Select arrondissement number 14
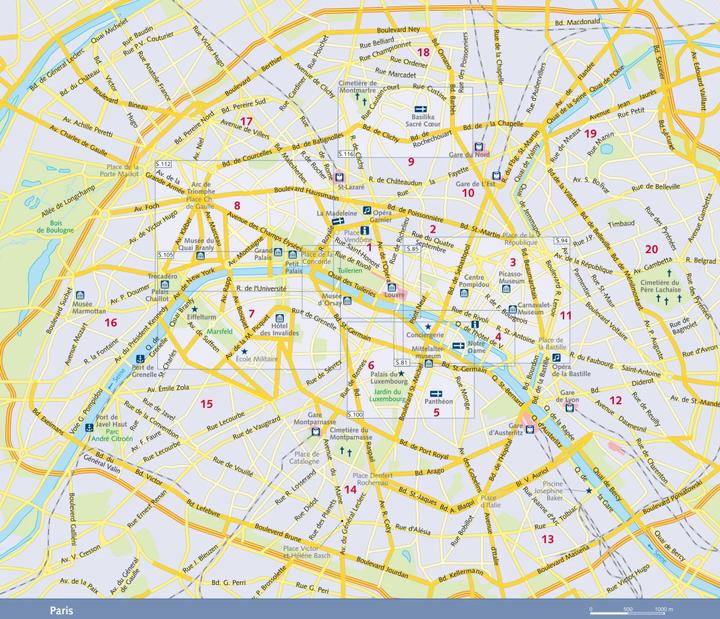The image size is (720, 619). 350,490
